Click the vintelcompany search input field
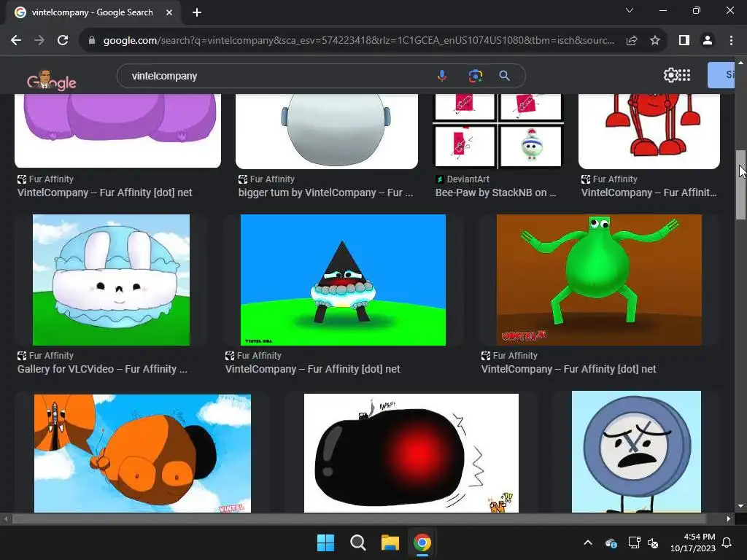 (281, 76)
